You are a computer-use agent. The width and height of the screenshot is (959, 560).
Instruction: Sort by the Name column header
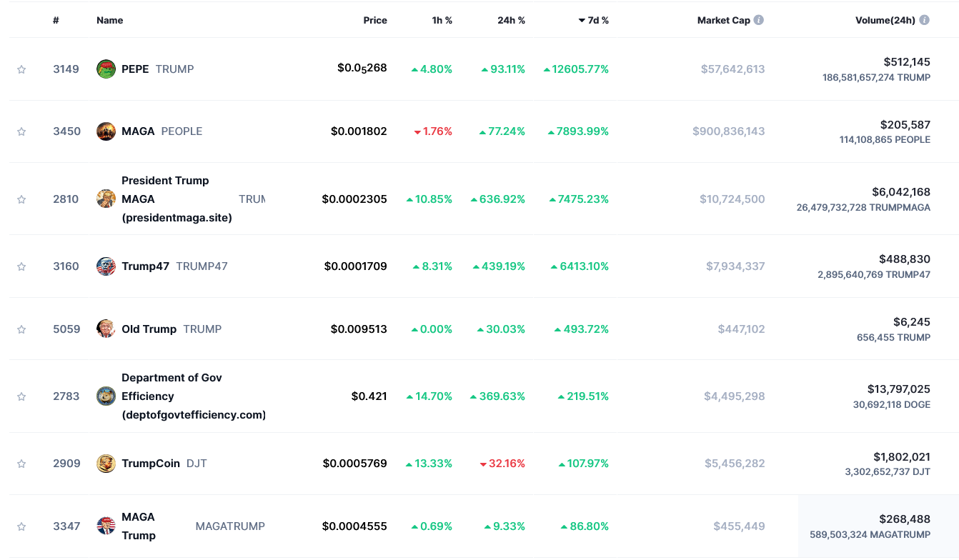tap(110, 21)
